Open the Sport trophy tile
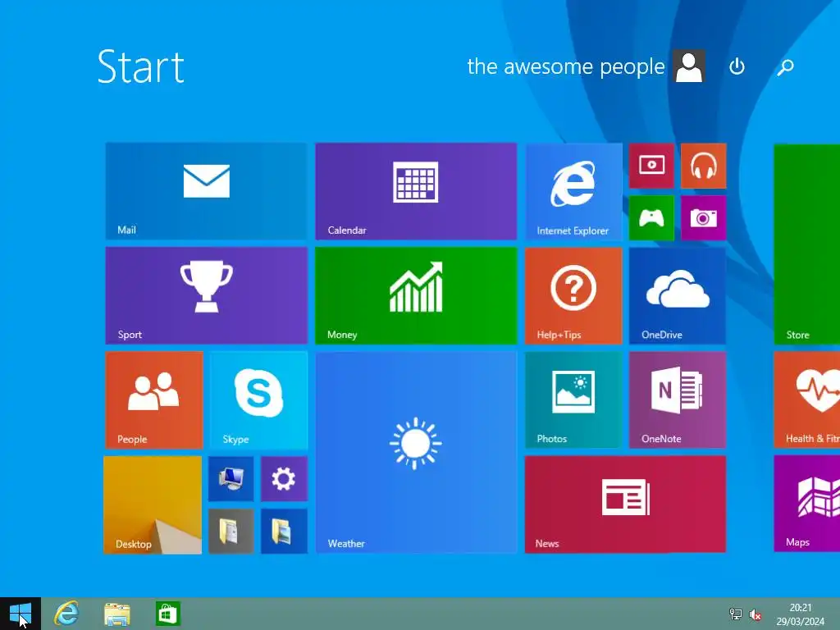Screen dimensions: 840x630 click(206, 295)
